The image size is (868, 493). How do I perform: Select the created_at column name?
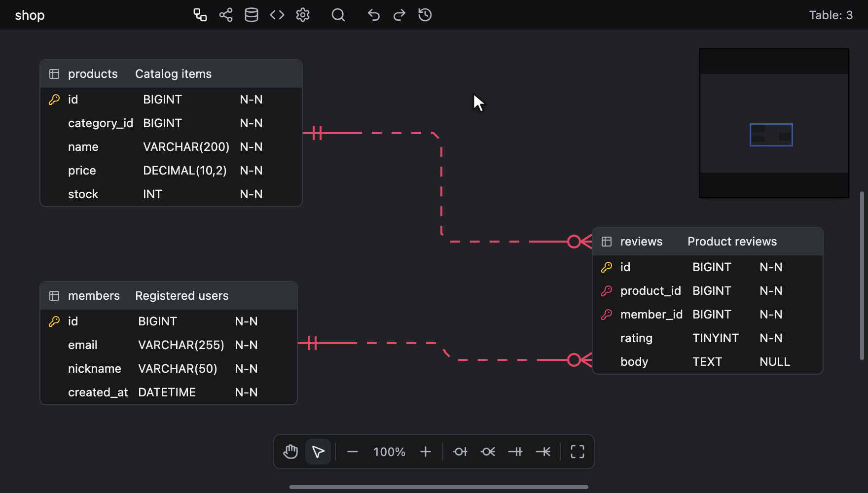98,392
